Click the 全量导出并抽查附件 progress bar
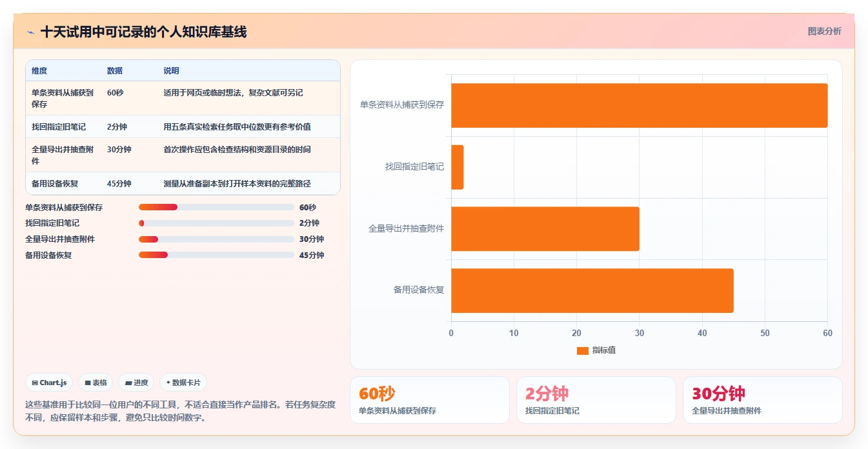This screenshot has height=449, width=868. coord(216,239)
